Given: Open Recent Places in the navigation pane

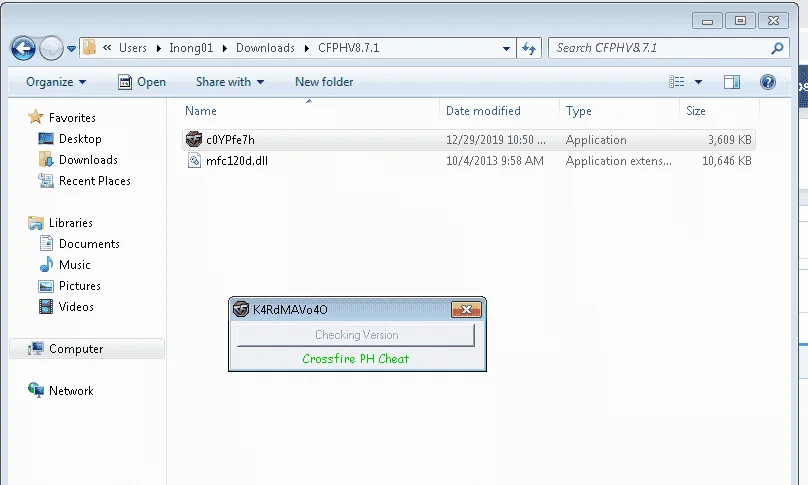Looking at the screenshot, I should (x=95, y=181).
